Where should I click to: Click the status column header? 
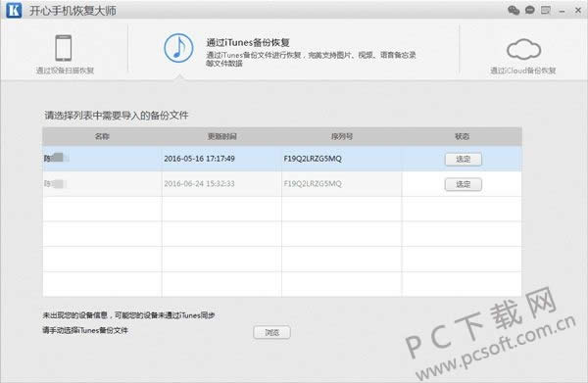(462, 136)
